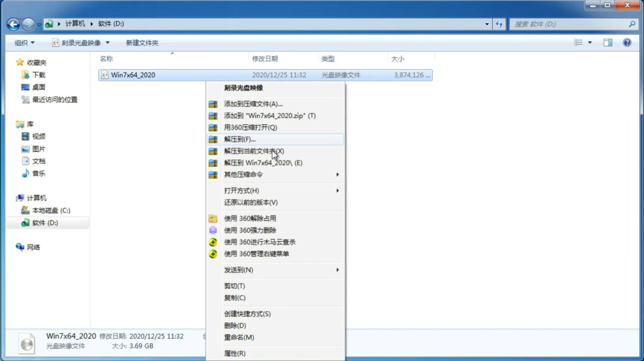Select 解压到 Win7x64_2020 folder option
The height and width of the screenshot is (361, 644).
(x=263, y=162)
